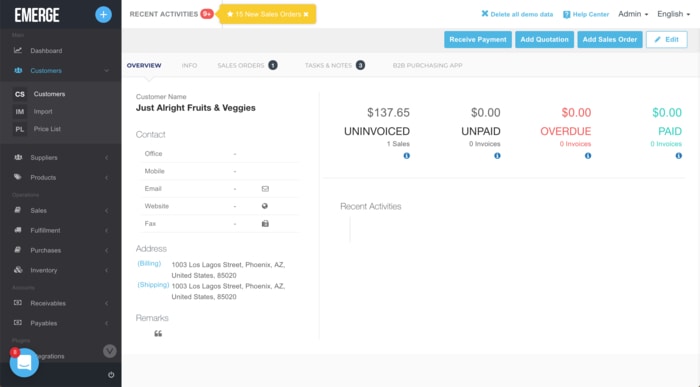Click the Purchases icon in sidebar
The image size is (700, 387).
pyautogui.click(x=18, y=250)
